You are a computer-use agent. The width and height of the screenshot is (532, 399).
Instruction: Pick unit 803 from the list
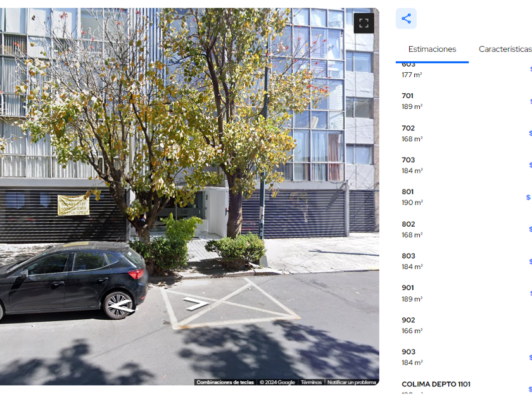464,261
